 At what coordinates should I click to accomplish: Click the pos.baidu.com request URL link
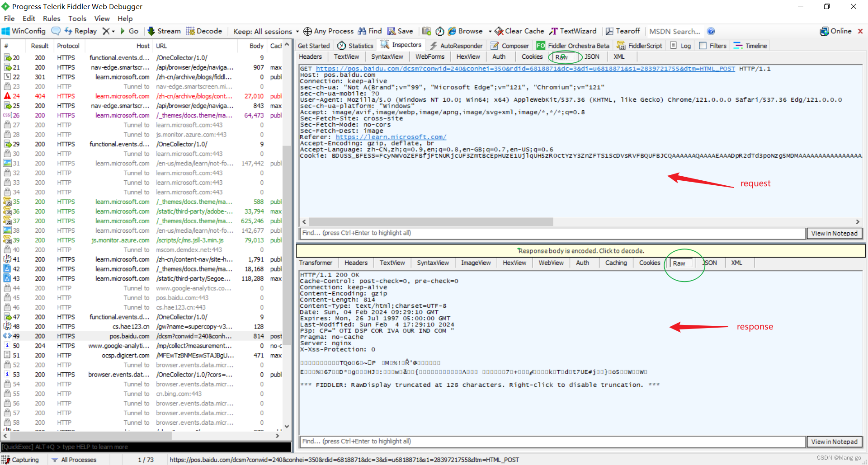pos(525,69)
